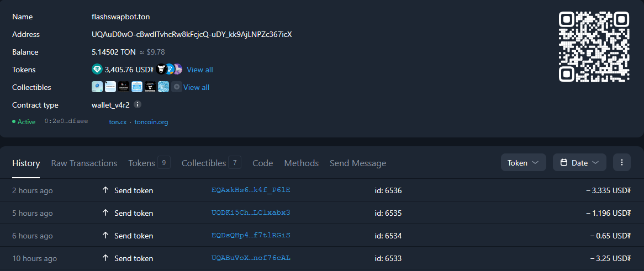Click the up arrow icon on id 6534 row
Viewport: 644px width, 271px height.
pyautogui.click(x=105, y=236)
